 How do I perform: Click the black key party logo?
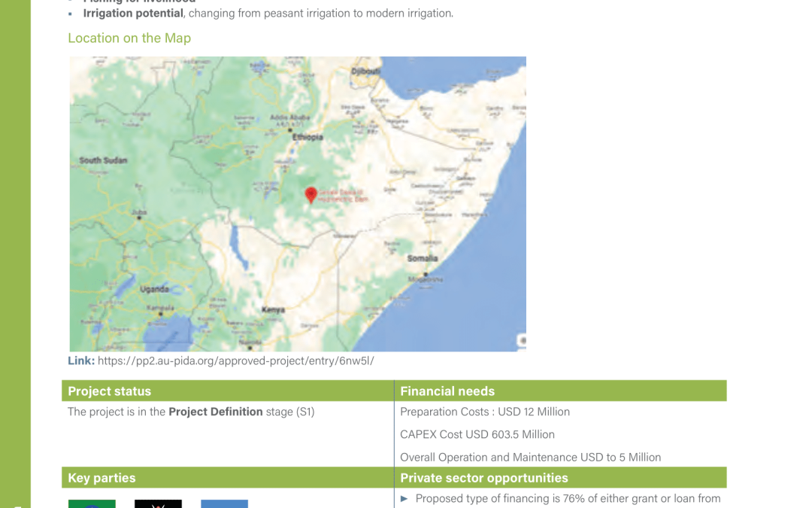click(158, 503)
